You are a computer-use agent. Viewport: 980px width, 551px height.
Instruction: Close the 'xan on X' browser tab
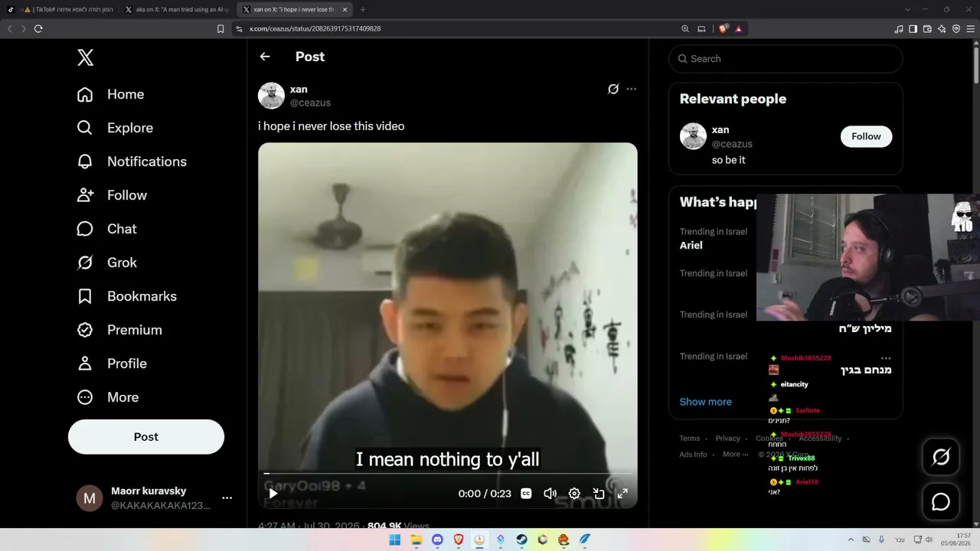tap(345, 10)
